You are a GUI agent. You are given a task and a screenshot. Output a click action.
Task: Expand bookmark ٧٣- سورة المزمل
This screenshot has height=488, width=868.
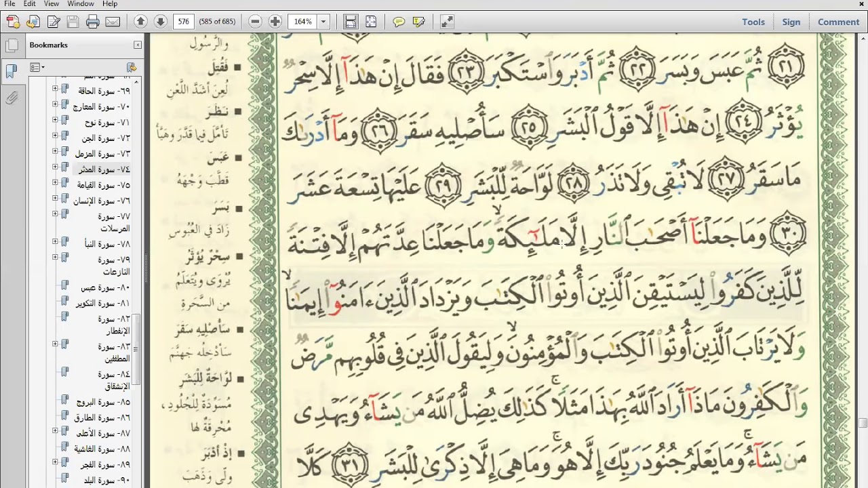coord(55,151)
